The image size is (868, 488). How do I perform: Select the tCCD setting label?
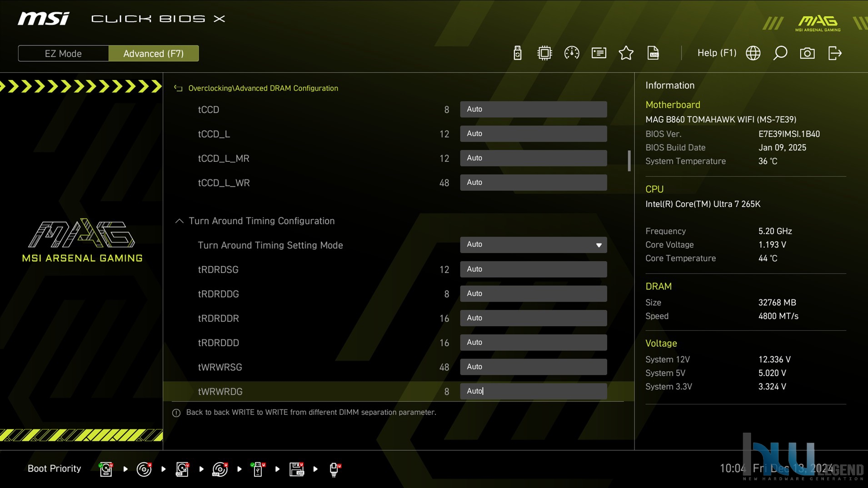(209, 110)
